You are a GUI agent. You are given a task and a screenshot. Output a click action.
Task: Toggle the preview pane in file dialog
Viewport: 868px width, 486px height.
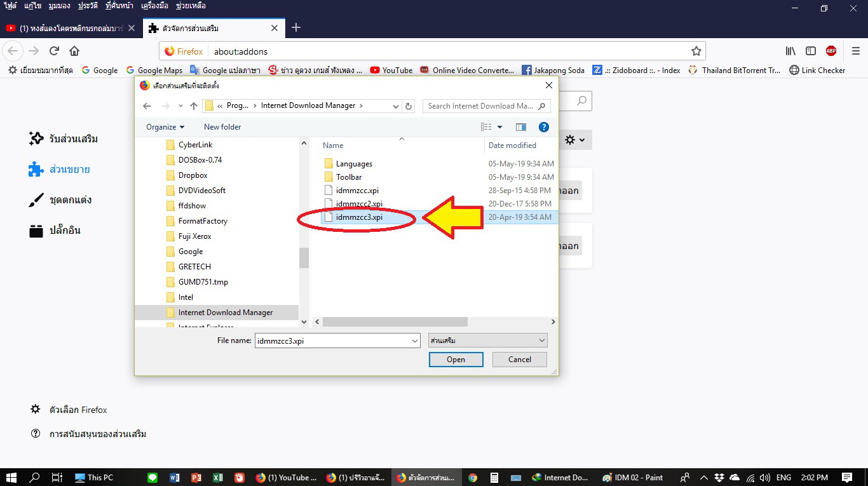(x=521, y=127)
